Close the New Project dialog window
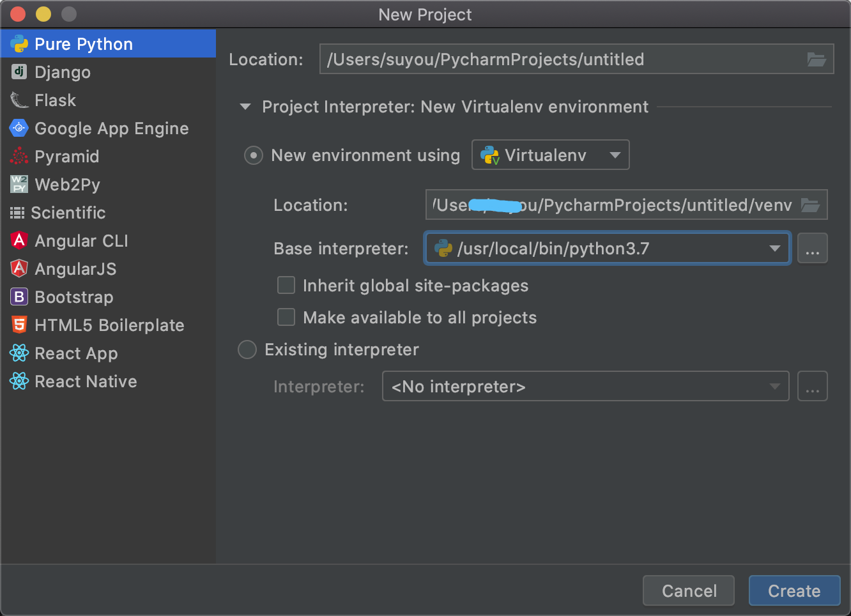Image resolution: width=851 pixels, height=616 pixels. [18, 14]
